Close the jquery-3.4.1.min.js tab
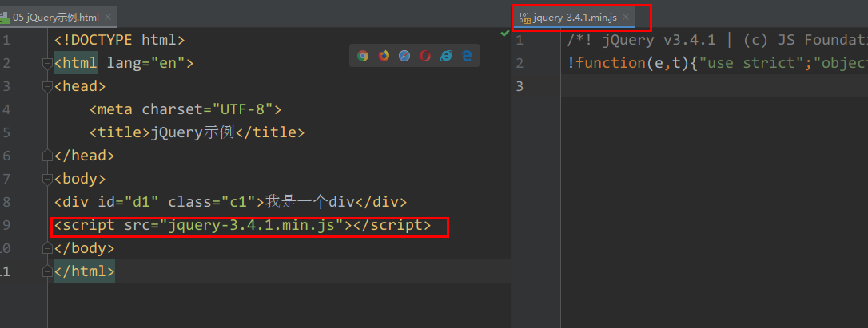This screenshot has height=328, width=868. (x=626, y=17)
